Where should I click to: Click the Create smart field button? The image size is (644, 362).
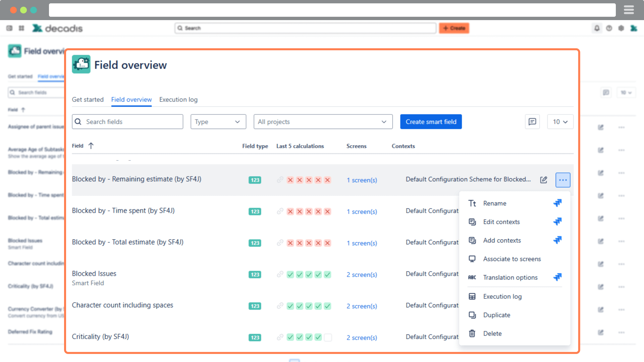coord(431,122)
